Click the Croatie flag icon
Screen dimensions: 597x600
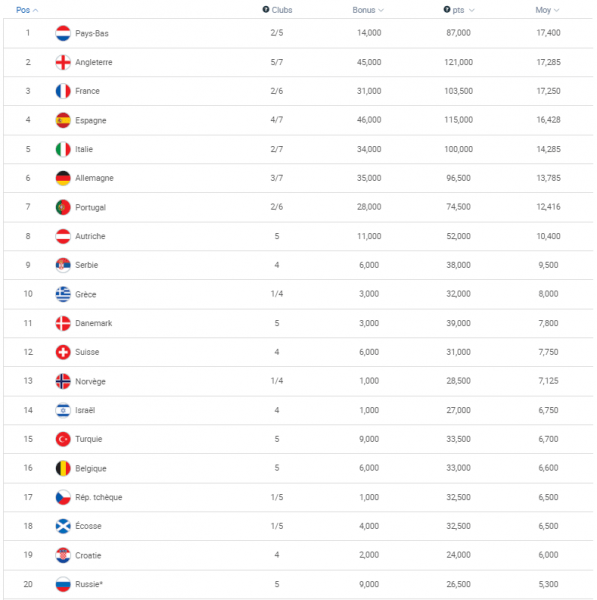click(x=63, y=555)
